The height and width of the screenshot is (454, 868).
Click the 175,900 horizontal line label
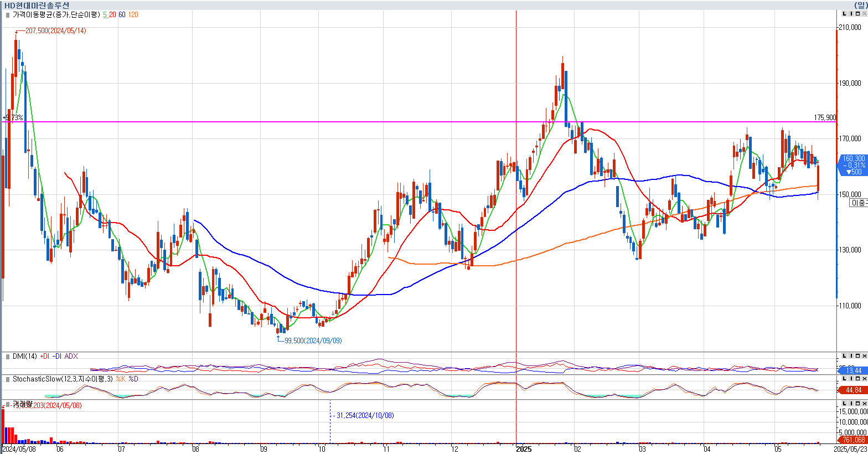coord(825,117)
